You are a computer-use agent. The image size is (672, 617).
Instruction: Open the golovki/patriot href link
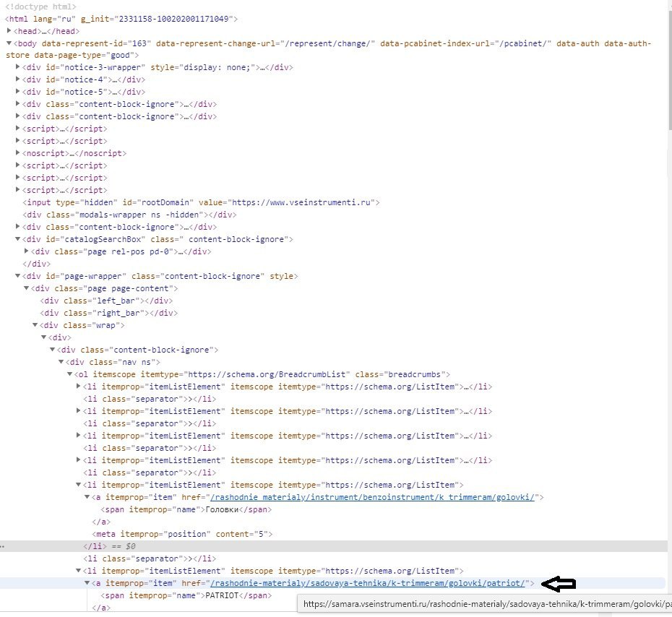pyautogui.click(x=367, y=583)
